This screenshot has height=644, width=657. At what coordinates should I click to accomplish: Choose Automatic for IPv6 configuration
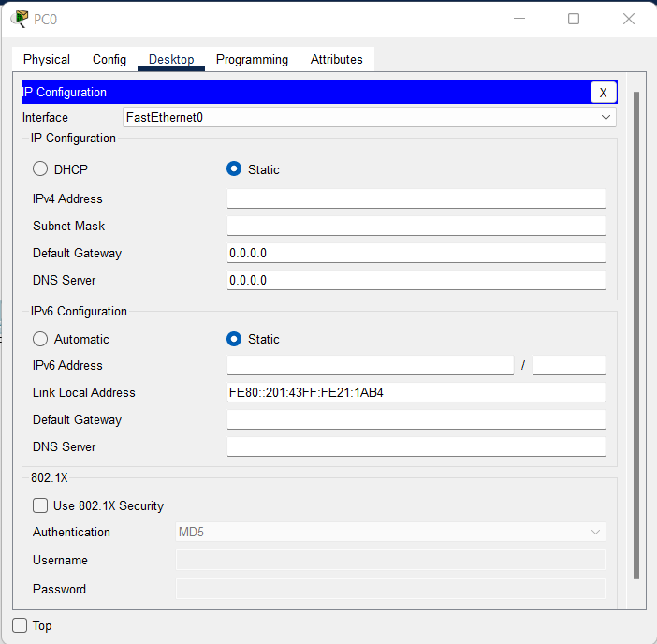click(x=40, y=339)
